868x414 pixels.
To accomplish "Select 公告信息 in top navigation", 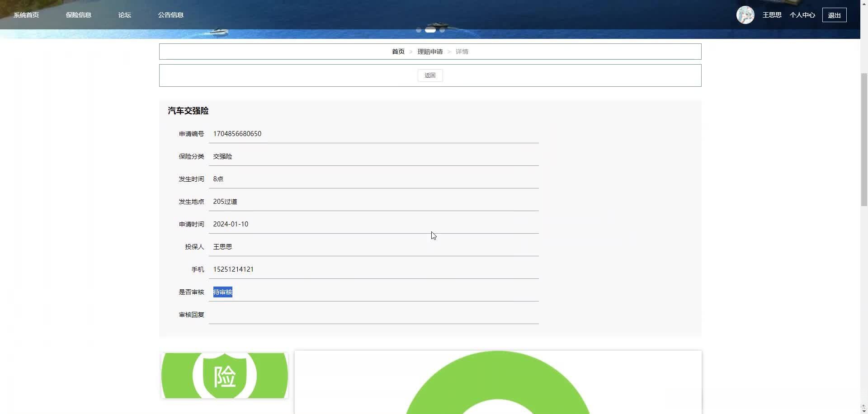I will point(171,15).
